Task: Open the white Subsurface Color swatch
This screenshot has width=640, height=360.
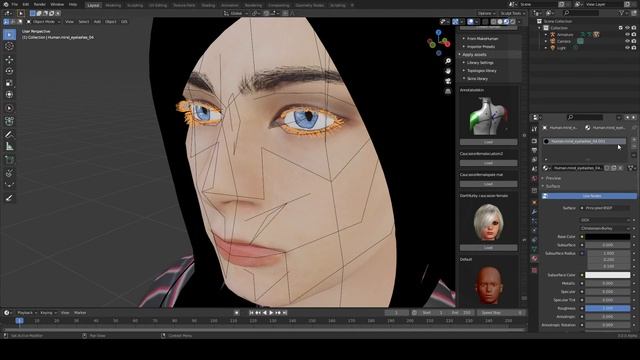Action: 607,275
